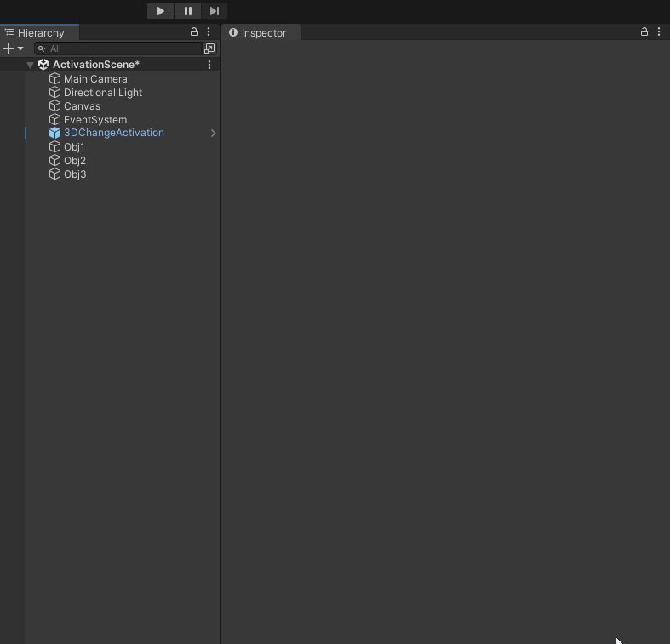
Task: Toggle the Hierarchy panel lock icon
Action: (x=194, y=31)
